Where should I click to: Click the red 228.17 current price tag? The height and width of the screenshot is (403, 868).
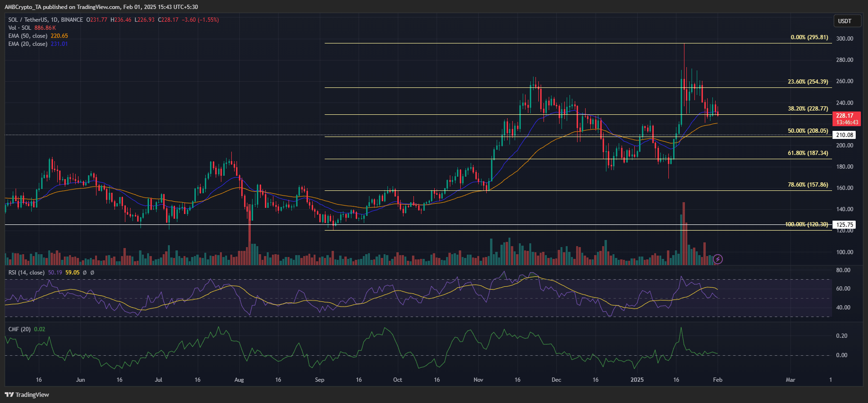coord(846,119)
